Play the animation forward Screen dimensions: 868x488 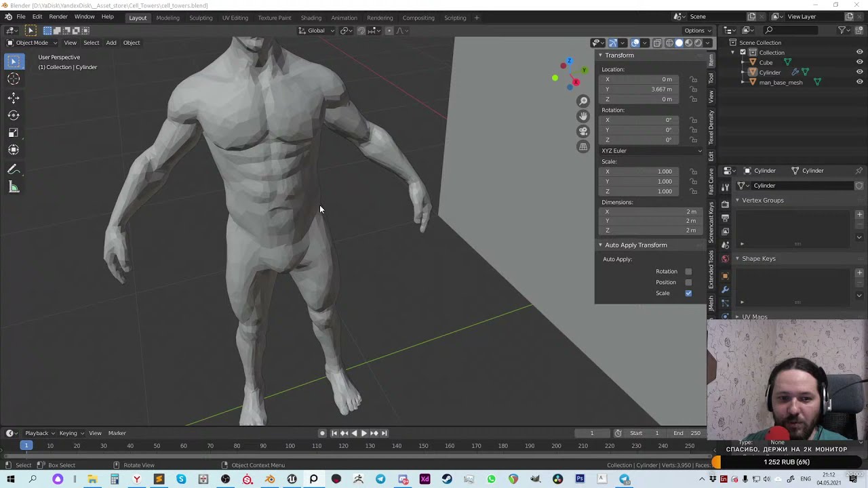363,433
